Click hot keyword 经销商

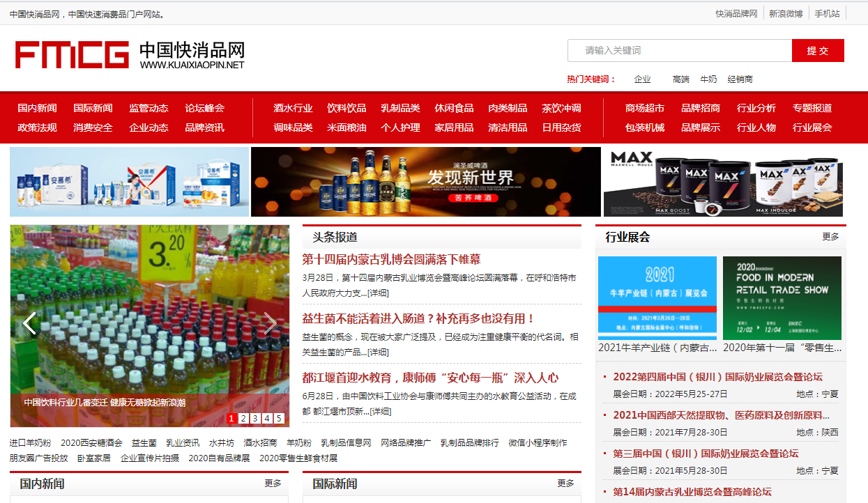740,79
